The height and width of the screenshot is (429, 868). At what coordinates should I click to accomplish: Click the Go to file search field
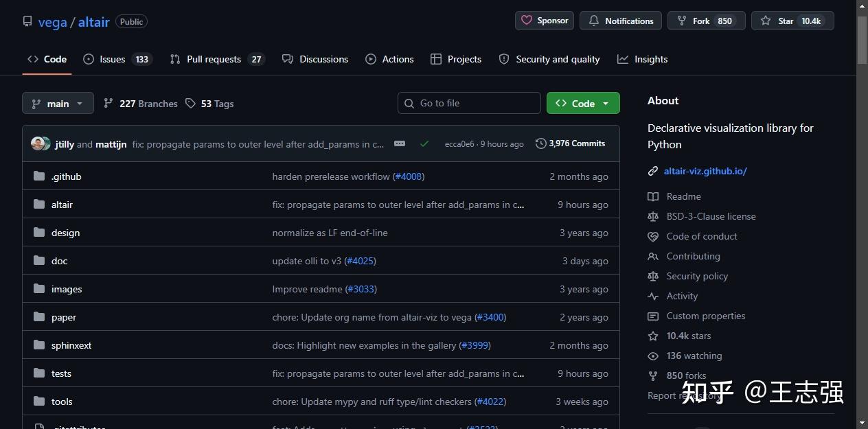coord(469,103)
